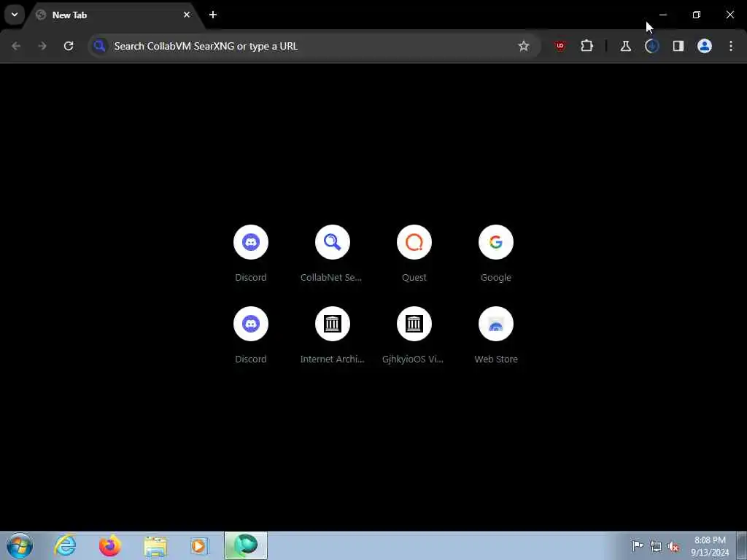Open the Chrome Labs flask icon
Image resolution: width=747 pixels, height=560 pixels.
coord(625,46)
